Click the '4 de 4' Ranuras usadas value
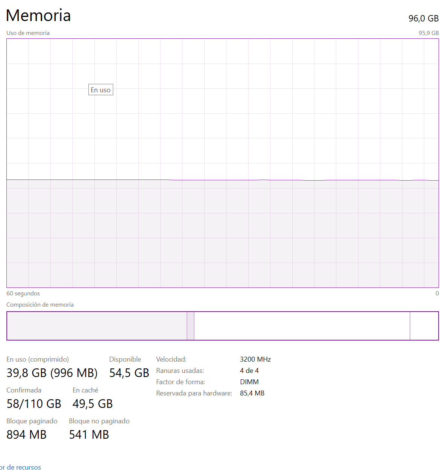448x476 pixels. 249,371
